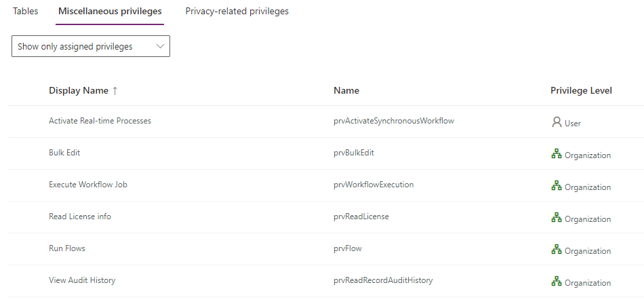
Task: Click the prvReadRecordAuditHistory name cell
Action: coord(383,280)
